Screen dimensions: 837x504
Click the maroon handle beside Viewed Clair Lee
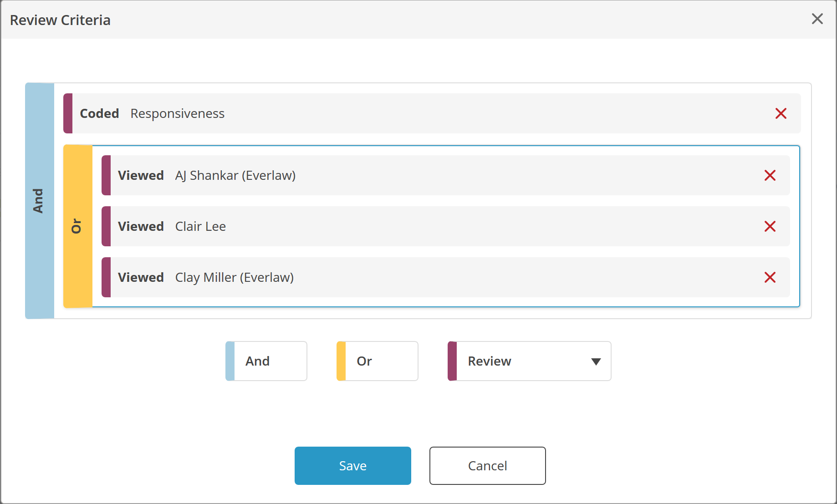click(x=105, y=226)
